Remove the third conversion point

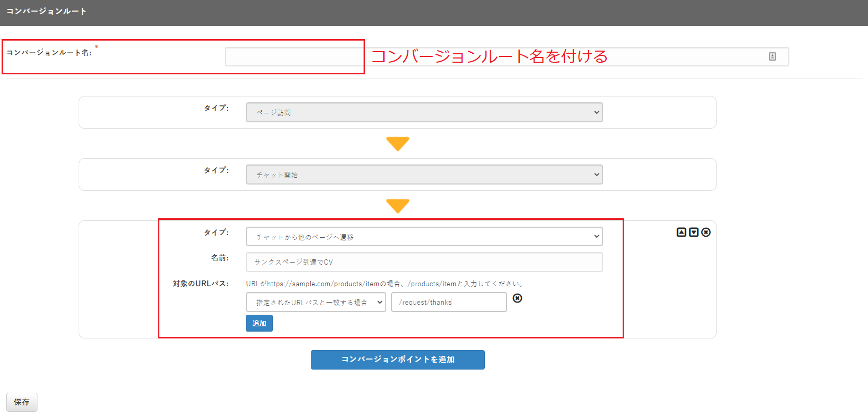(706, 232)
